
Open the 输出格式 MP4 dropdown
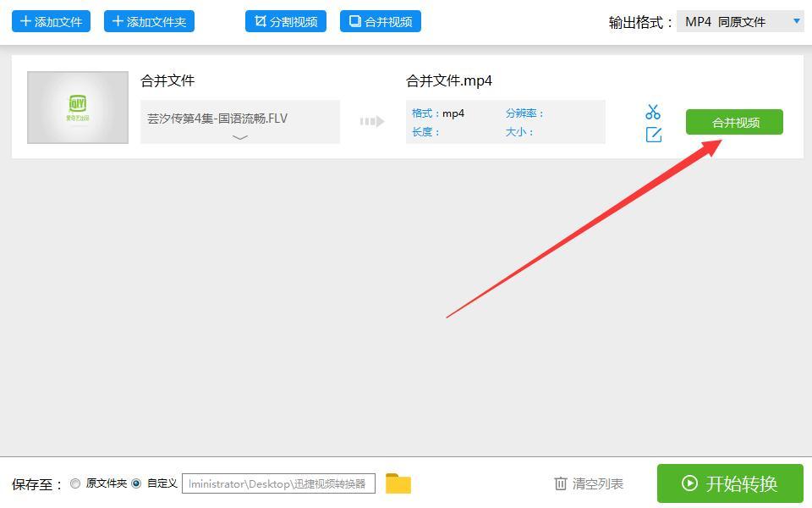coord(740,21)
